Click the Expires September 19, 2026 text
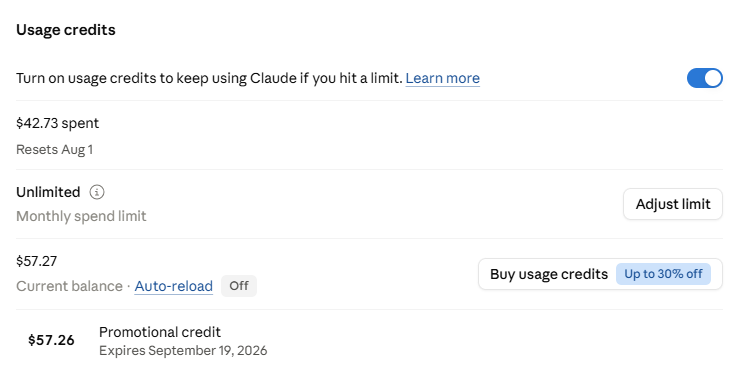742x385 pixels. pos(183,350)
